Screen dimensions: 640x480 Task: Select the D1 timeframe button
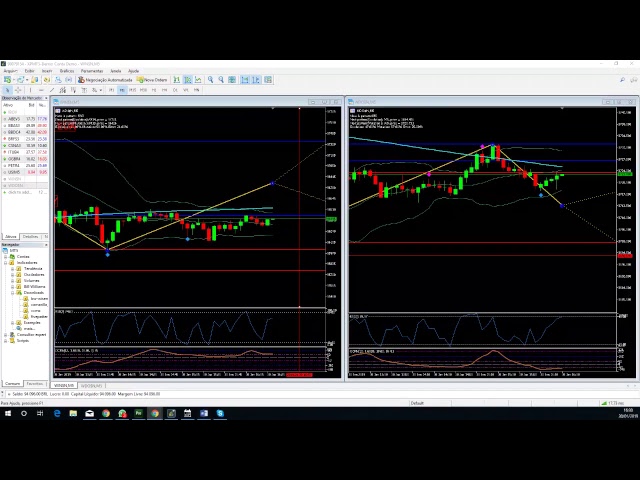tap(175, 90)
